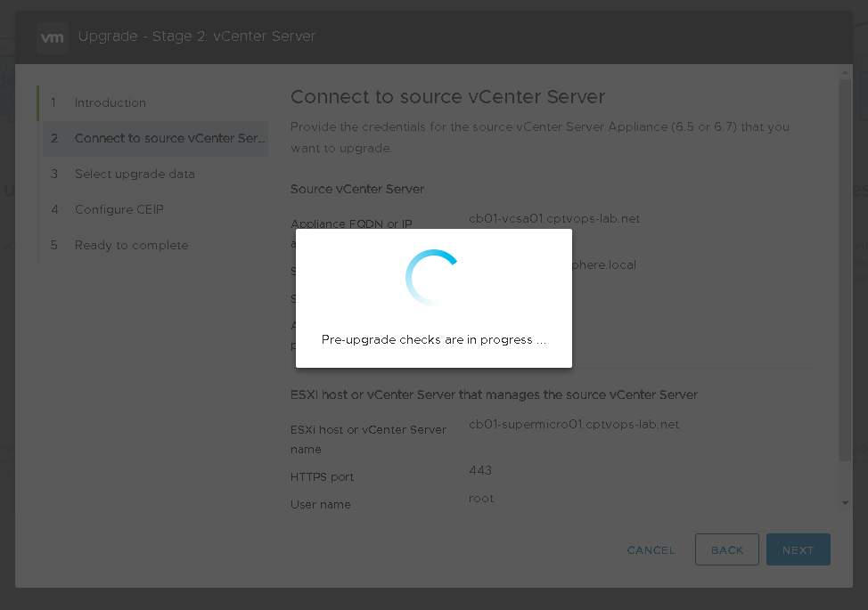The height and width of the screenshot is (610, 868).
Task: Select step 4 Configure CEIP
Action: coord(119,210)
